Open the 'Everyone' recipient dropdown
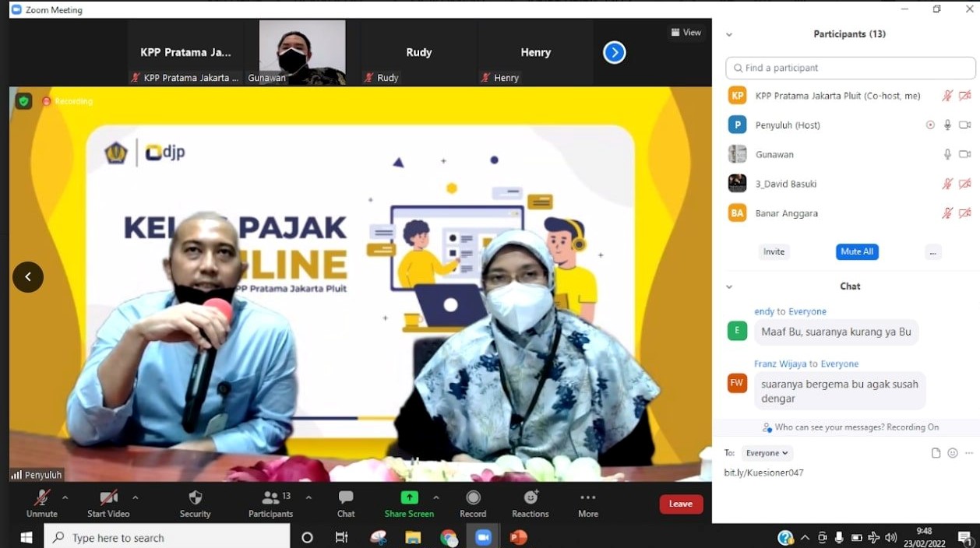980x548 pixels. click(767, 453)
